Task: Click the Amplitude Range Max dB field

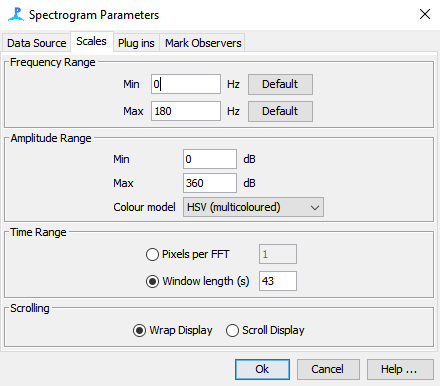Action: click(x=210, y=183)
